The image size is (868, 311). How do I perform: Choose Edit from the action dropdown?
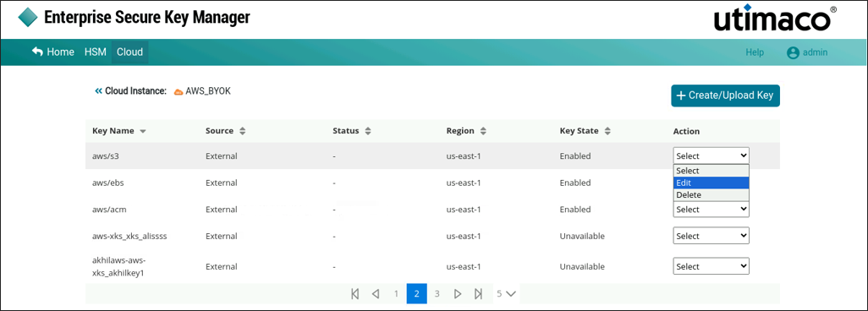[711, 183]
